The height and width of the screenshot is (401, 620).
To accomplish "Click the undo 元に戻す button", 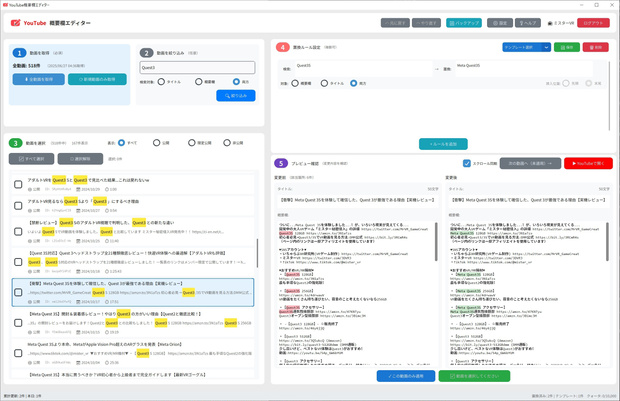I will (x=395, y=23).
